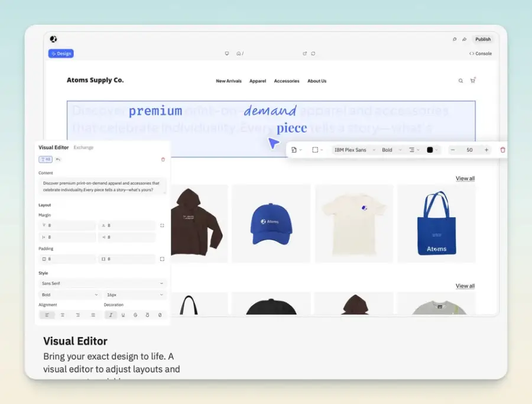
Task: Click the blue Design button
Action: pos(61,53)
